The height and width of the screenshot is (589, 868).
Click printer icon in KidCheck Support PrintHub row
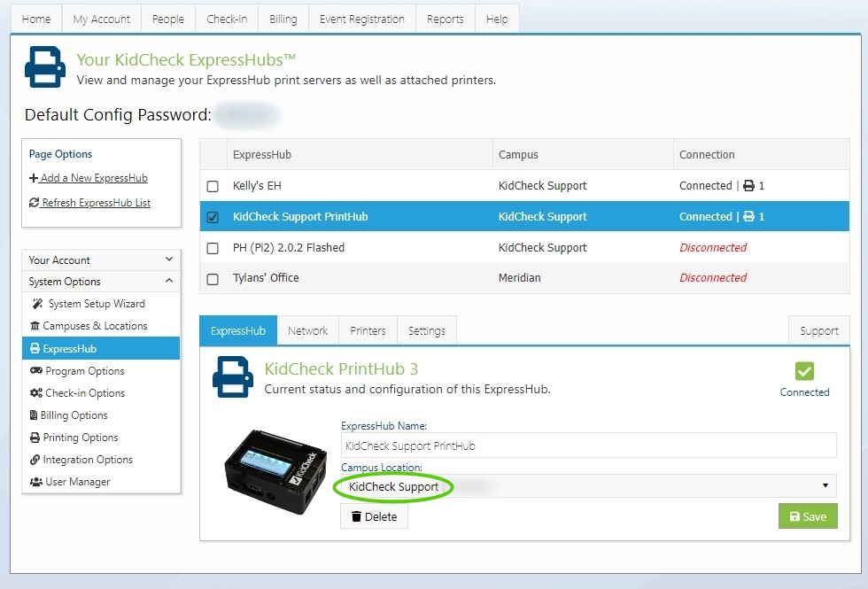pos(748,216)
